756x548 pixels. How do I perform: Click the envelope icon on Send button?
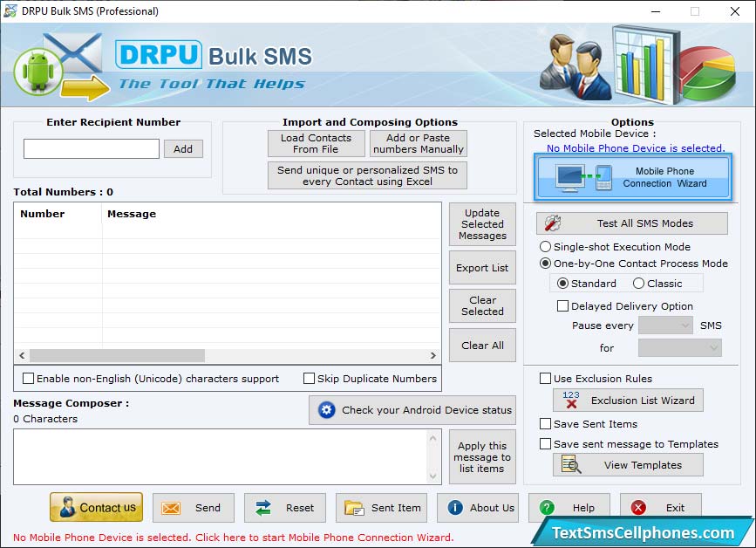(171, 508)
